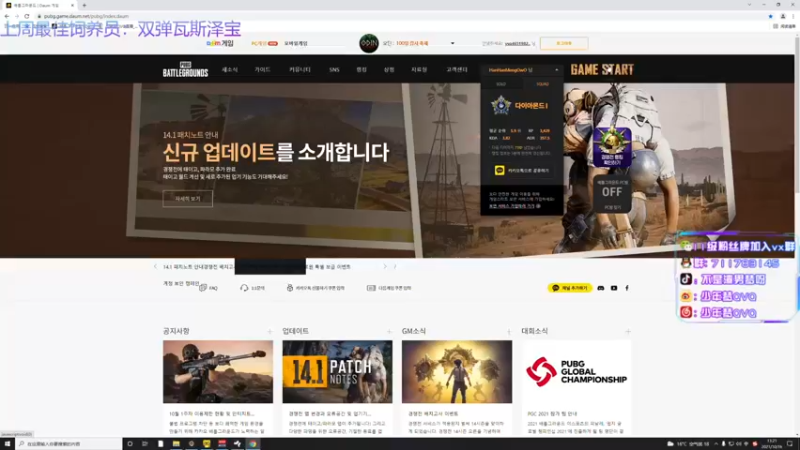Viewport: 800px width, 450px height.
Task: Open the 상점 menu
Action: coord(389,70)
